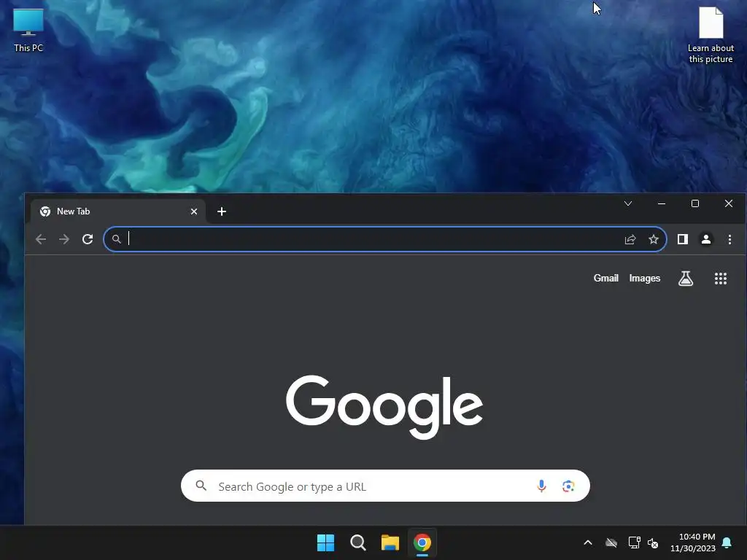Expand the tab search dropdown
This screenshot has width=747, height=560.
point(628,203)
